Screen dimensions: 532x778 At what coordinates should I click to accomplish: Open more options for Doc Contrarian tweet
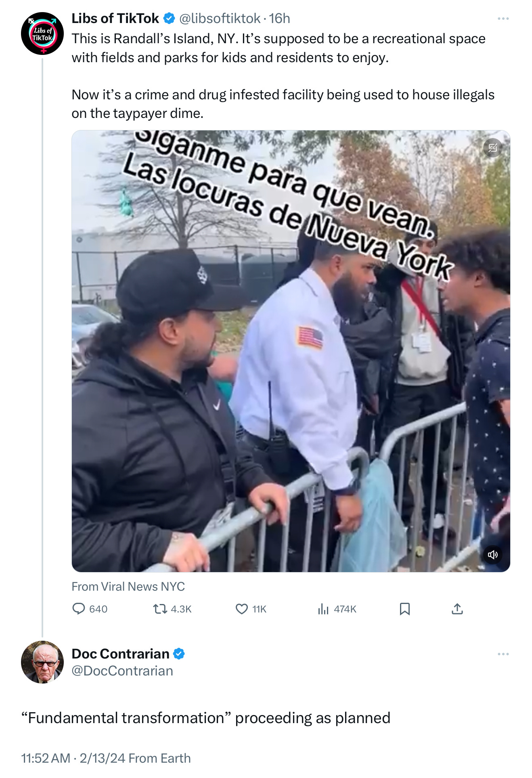503,654
